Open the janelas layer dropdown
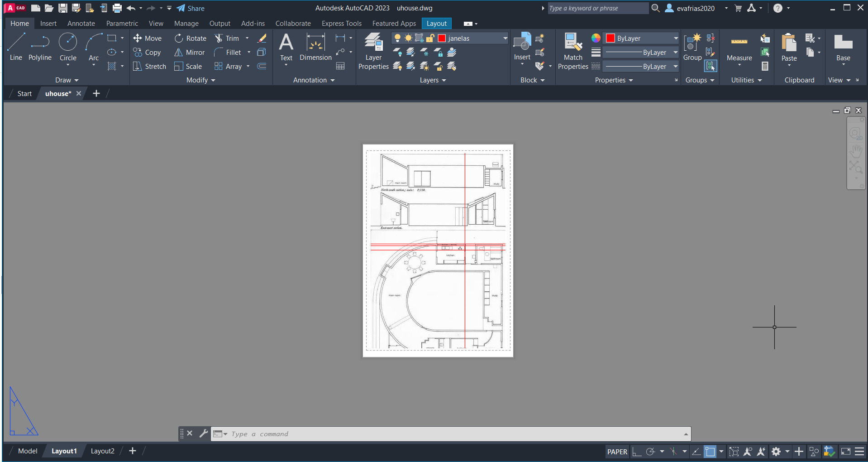Image resolution: width=868 pixels, height=462 pixels. coord(505,38)
